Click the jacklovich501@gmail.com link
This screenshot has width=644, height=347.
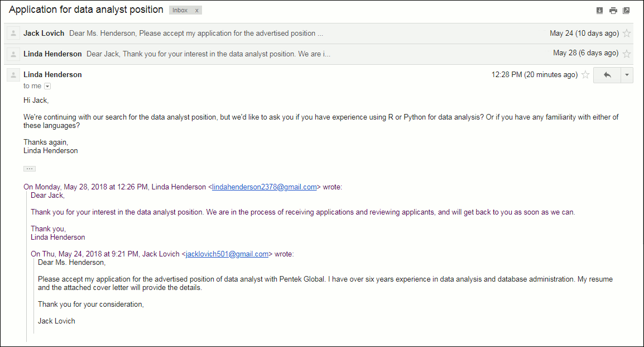point(227,254)
